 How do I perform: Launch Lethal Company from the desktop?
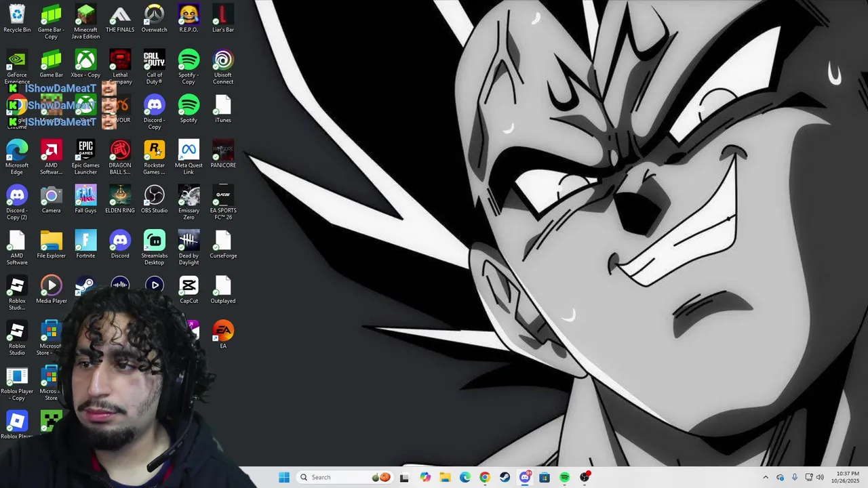pyautogui.click(x=120, y=66)
